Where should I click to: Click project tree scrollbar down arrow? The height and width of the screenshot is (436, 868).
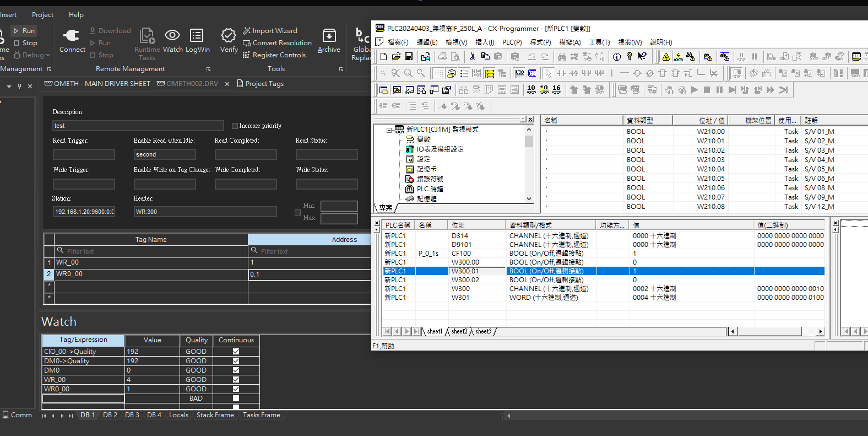click(x=529, y=199)
